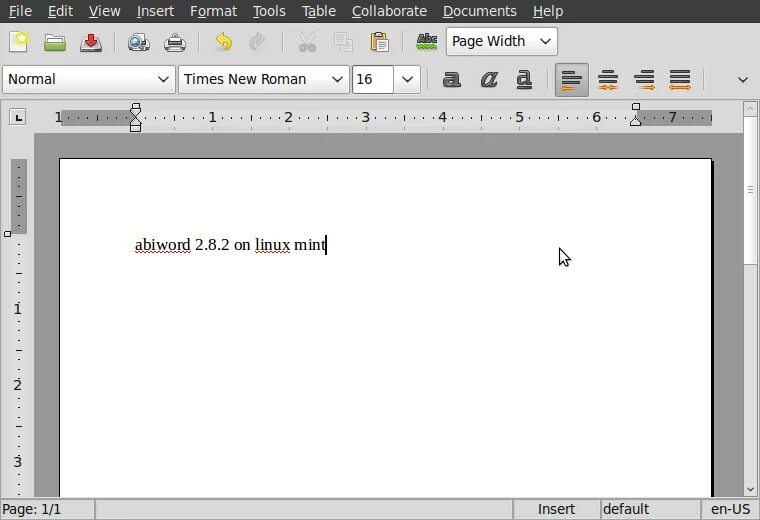Image resolution: width=760 pixels, height=520 pixels.
Task: Open the Format menu
Action: pyautogui.click(x=213, y=11)
